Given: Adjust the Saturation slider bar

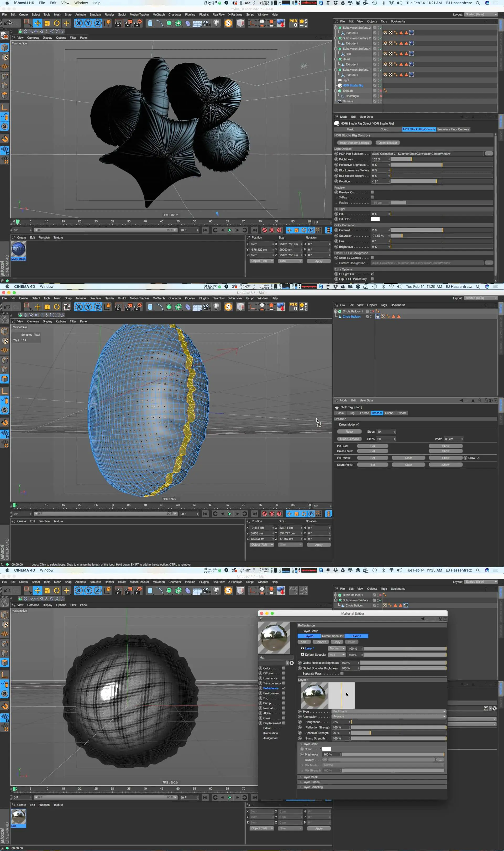Looking at the screenshot, I should [x=441, y=235].
